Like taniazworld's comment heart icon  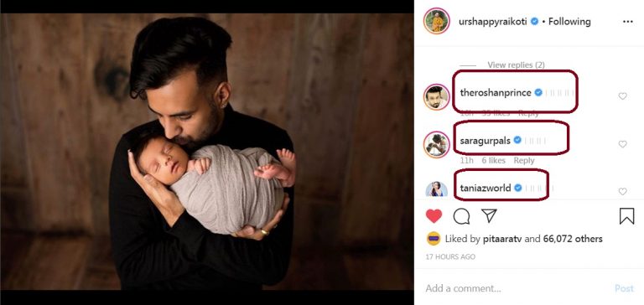[623, 191]
